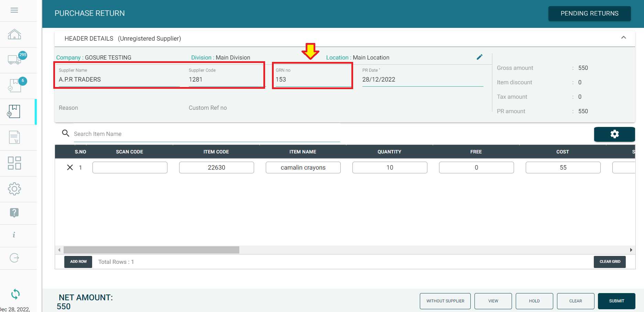Click the Clear Grid button
644x312 pixels.
[x=610, y=262]
